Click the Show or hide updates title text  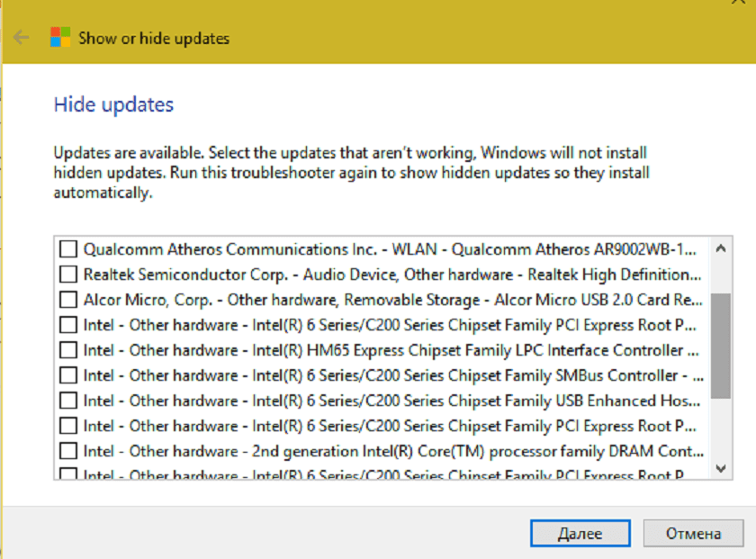(153, 38)
